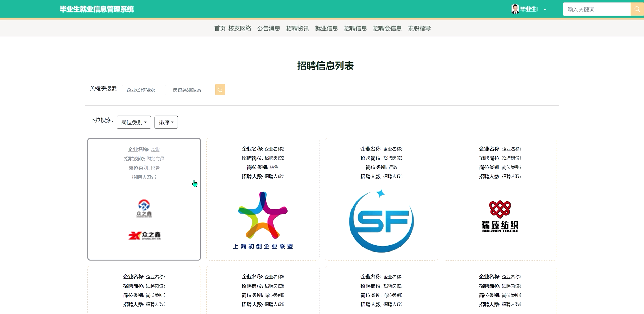This screenshot has width=644, height=314.
Task: Expand the 毕业生 user menu arrow
Action: 545,10
